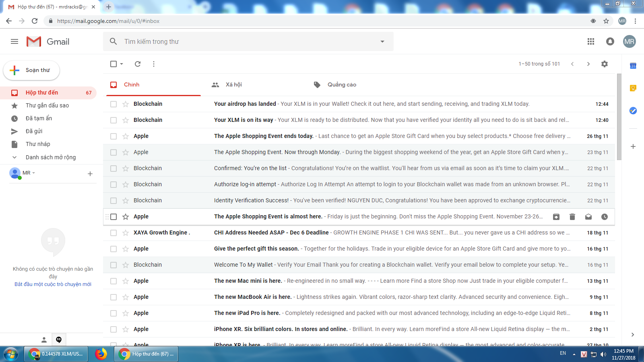Click the 'Tìm kiếm trong thư' search field
Screen dimensions: 644x362
[x=242, y=41]
